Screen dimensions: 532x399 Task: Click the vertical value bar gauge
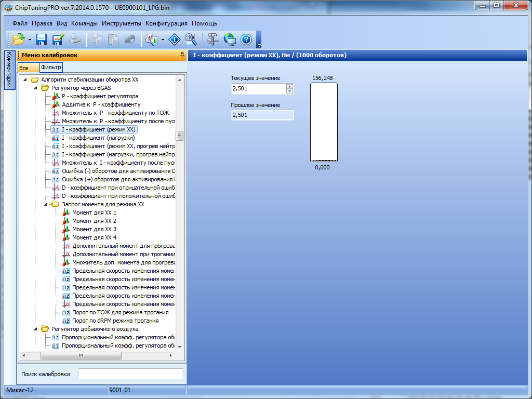pos(324,123)
